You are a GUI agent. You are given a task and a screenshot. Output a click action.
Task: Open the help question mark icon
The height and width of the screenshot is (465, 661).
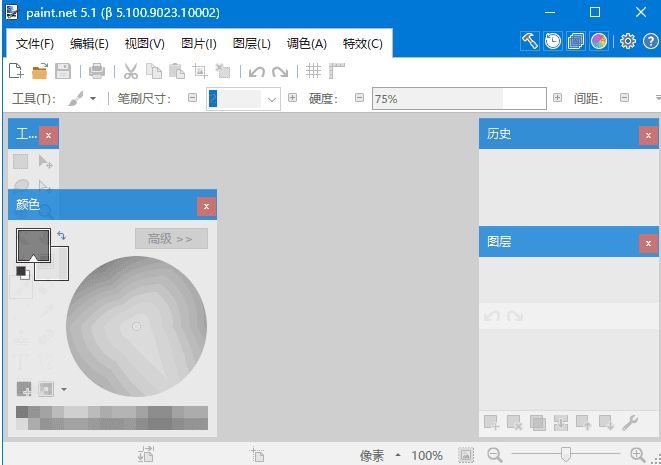click(x=650, y=41)
